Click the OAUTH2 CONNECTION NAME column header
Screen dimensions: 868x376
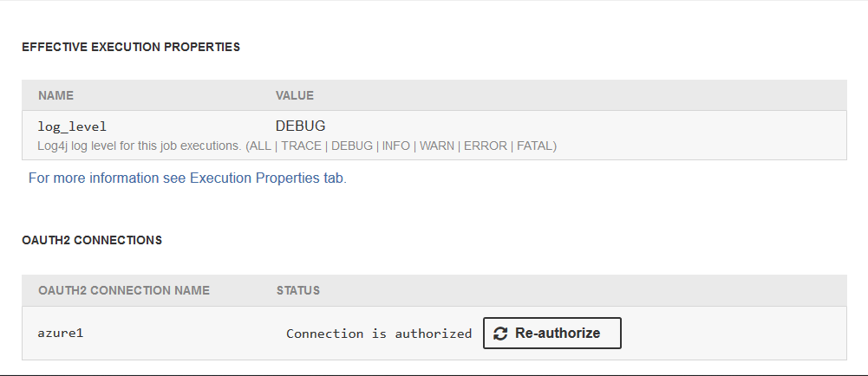[x=124, y=290]
